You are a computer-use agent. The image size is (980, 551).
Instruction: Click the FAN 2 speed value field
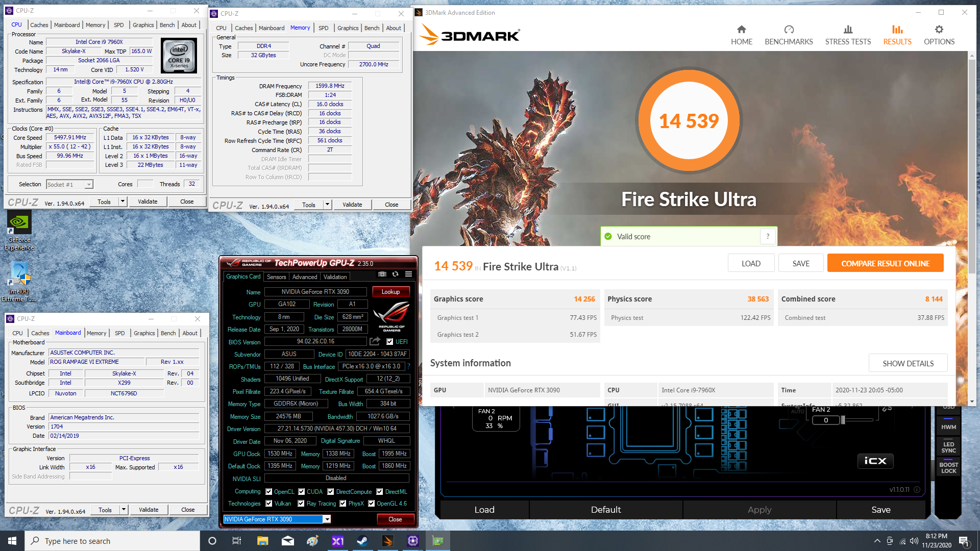tap(826, 420)
